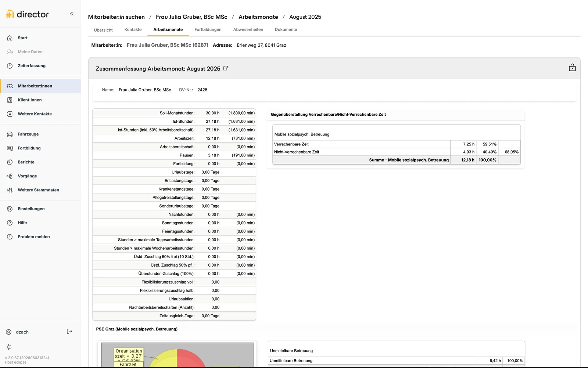Click the Frau Julia Gruber, BSc MSc breadcrumb
Viewport: 588px width, 368px height.
[x=191, y=17]
